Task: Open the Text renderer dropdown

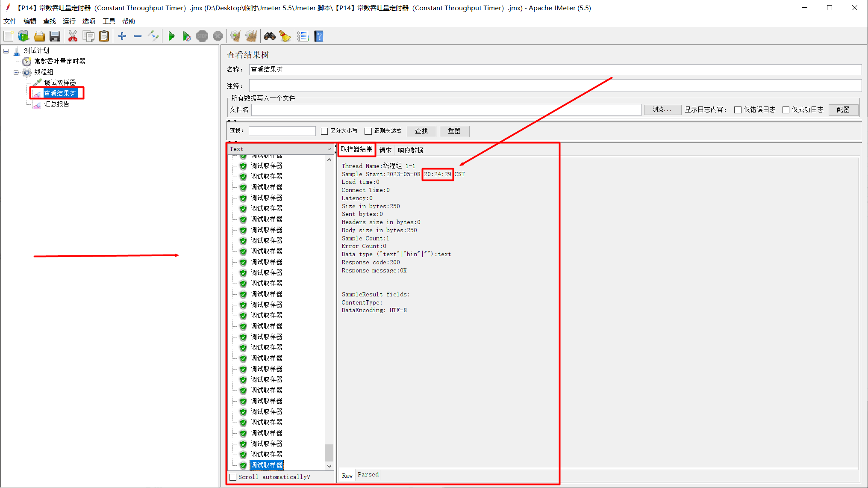Action: 280,149
